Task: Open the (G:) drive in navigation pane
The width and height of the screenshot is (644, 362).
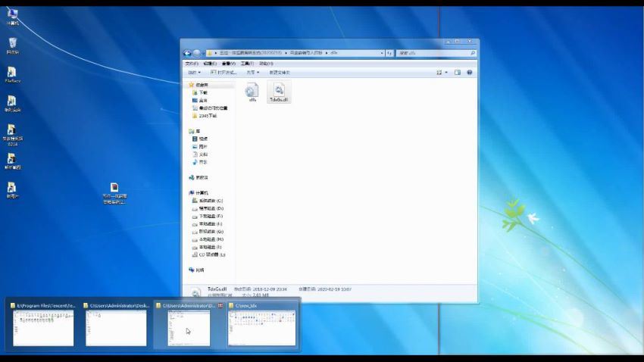Action: click(x=208, y=232)
